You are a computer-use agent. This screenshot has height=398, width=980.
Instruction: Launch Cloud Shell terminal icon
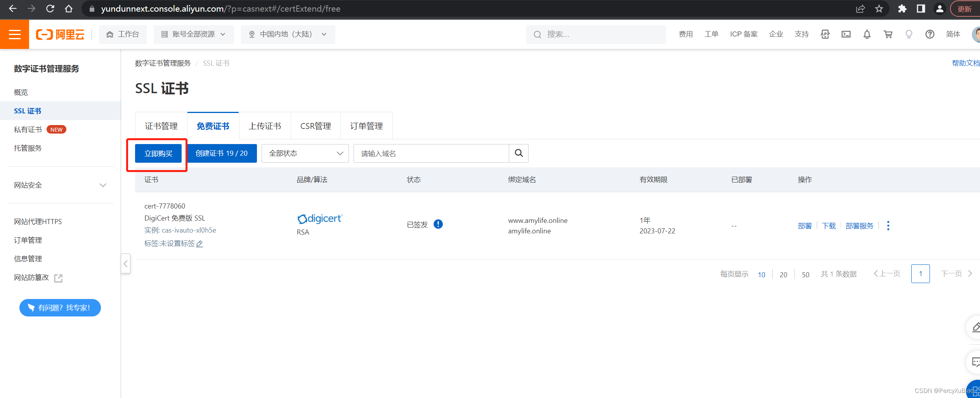click(x=846, y=35)
